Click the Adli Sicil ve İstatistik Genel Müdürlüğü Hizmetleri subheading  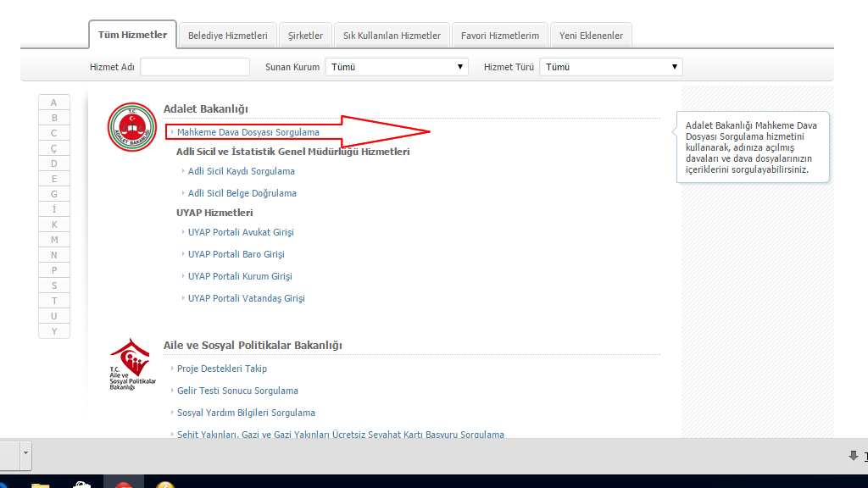(x=292, y=152)
